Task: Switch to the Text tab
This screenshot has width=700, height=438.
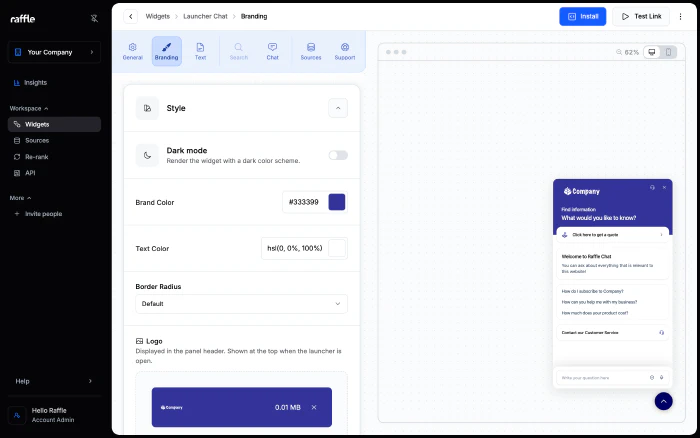Action: click(200, 51)
